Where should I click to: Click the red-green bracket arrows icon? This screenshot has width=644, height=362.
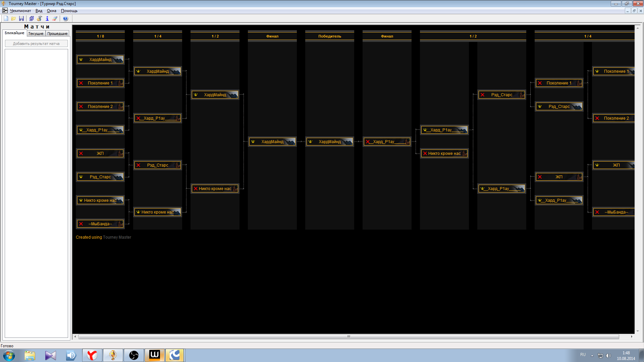pyautogui.click(x=55, y=19)
